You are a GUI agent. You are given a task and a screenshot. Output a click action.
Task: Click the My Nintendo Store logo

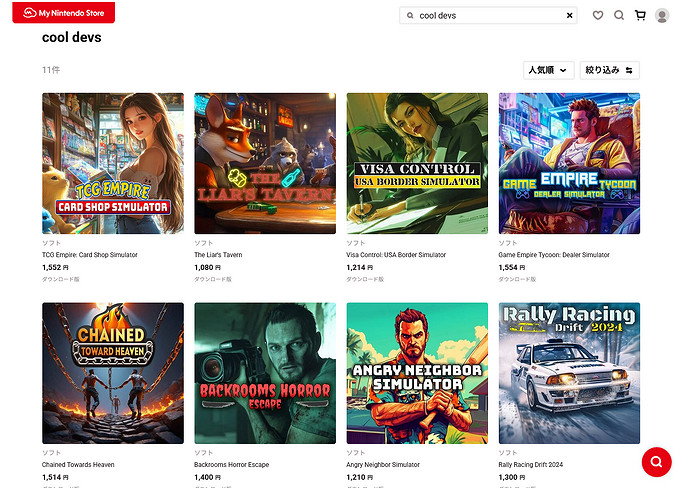click(63, 12)
